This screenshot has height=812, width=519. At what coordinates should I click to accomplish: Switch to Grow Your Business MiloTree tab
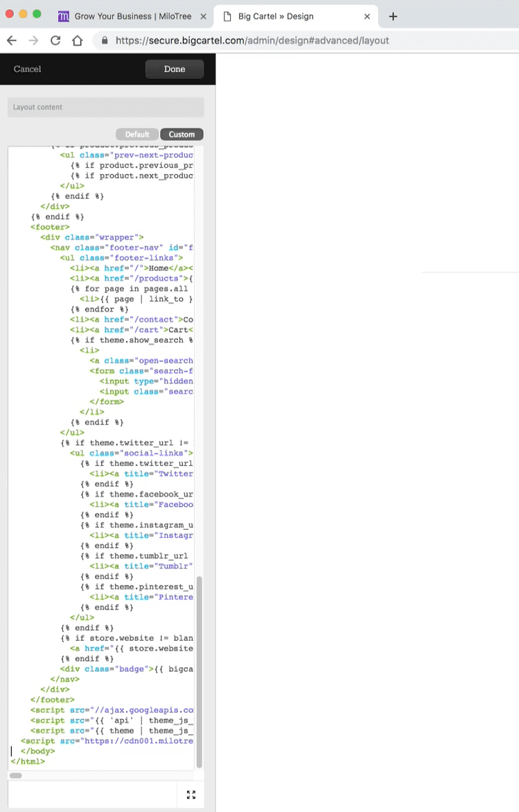click(132, 16)
